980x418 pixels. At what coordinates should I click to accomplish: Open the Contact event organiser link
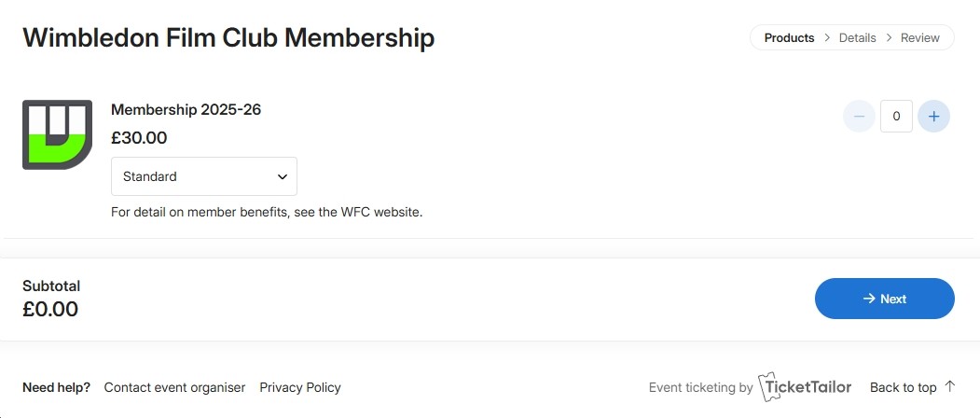coord(174,387)
